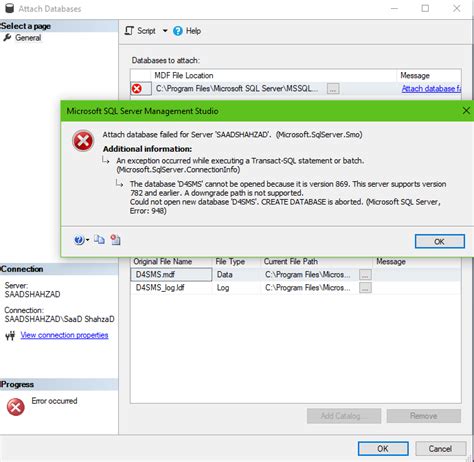This screenshot has width=474, height=462.
Task: Click the File Type column header
Action: coord(236,262)
